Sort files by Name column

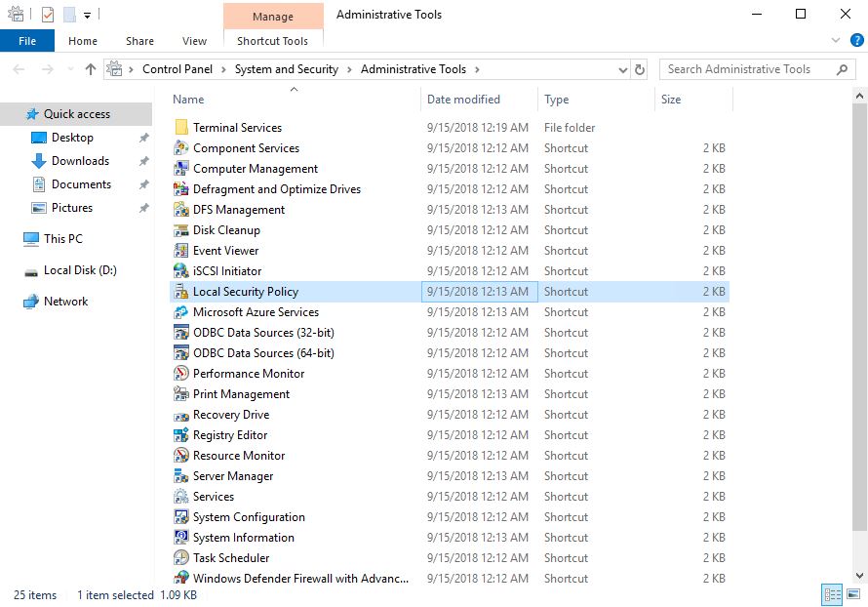294,100
